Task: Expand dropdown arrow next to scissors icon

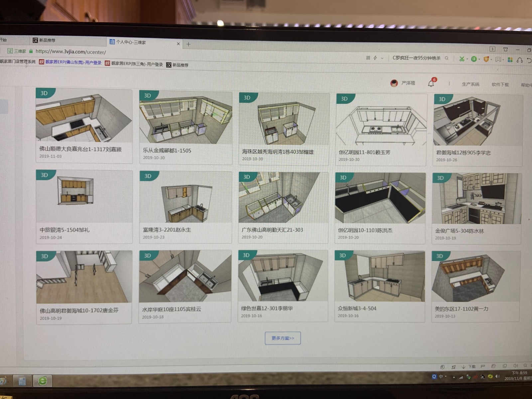Action: (x=467, y=59)
